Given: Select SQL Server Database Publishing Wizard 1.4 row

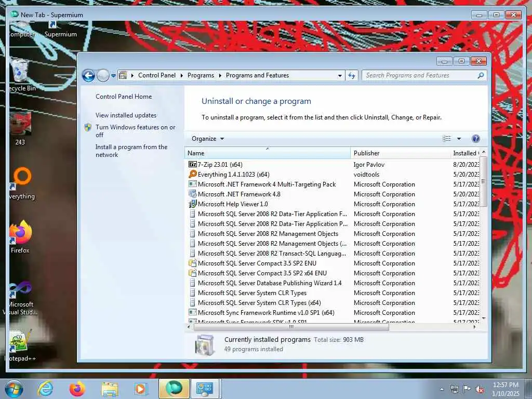Looking at the screenshot, I should pos(332,283).
